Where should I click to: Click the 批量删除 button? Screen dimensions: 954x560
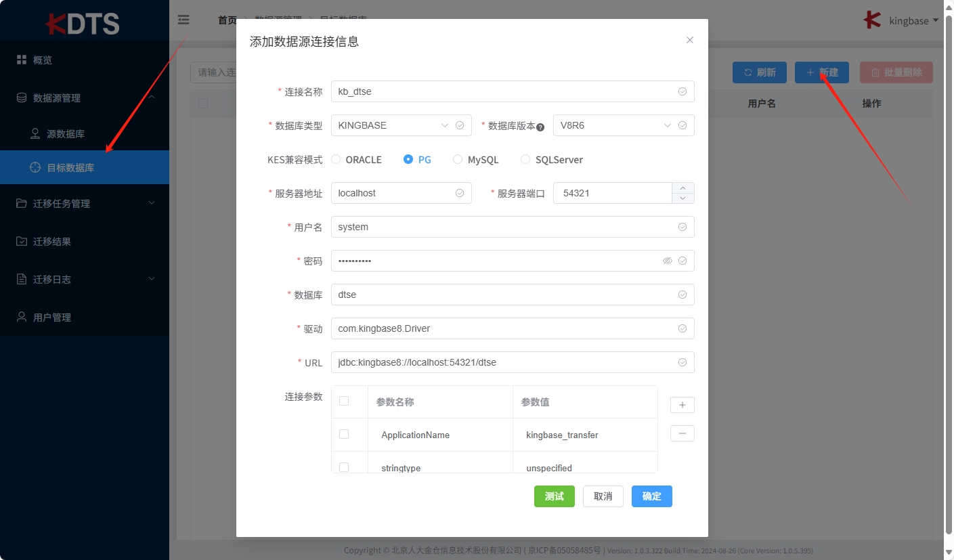pyautogui.click(x=896, y=72)
